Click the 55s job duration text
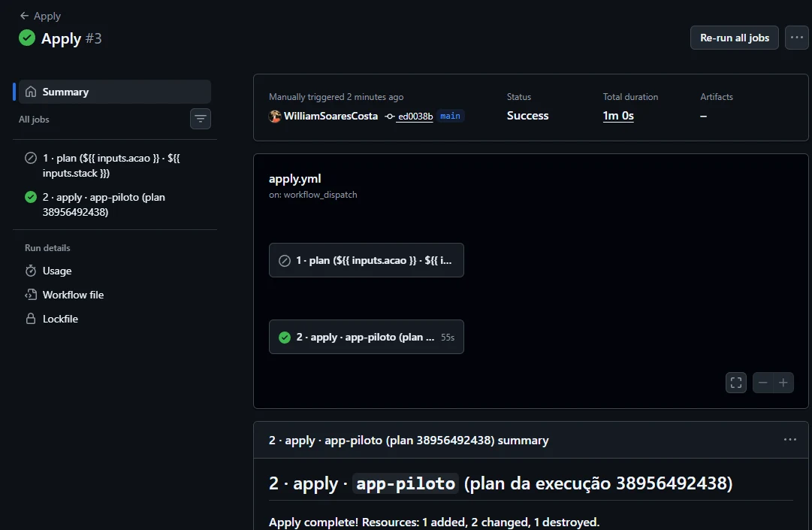This screenshot has height=530, width=812. [x=448, y=338]
